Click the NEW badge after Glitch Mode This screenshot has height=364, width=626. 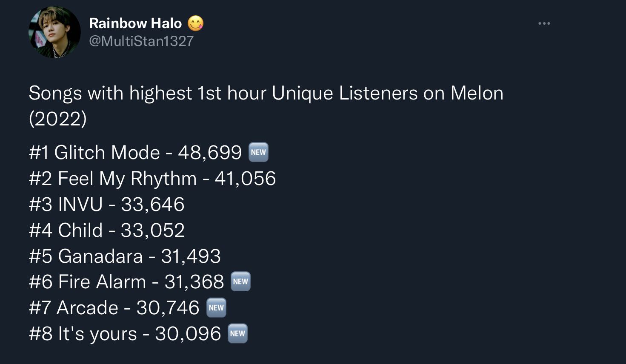[258, 152]
